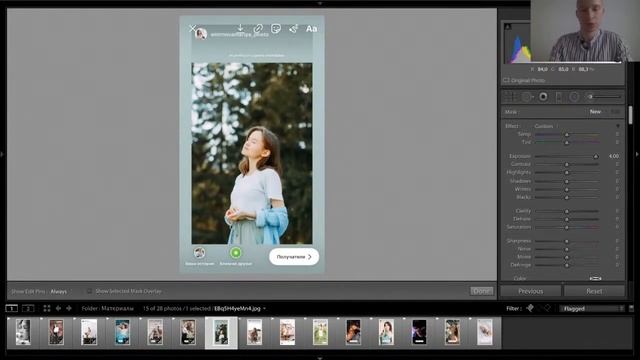Select the Adjustment Brush tool
Image resolution: width=640 pixels, height=360 pixels.
pos(604,97)
